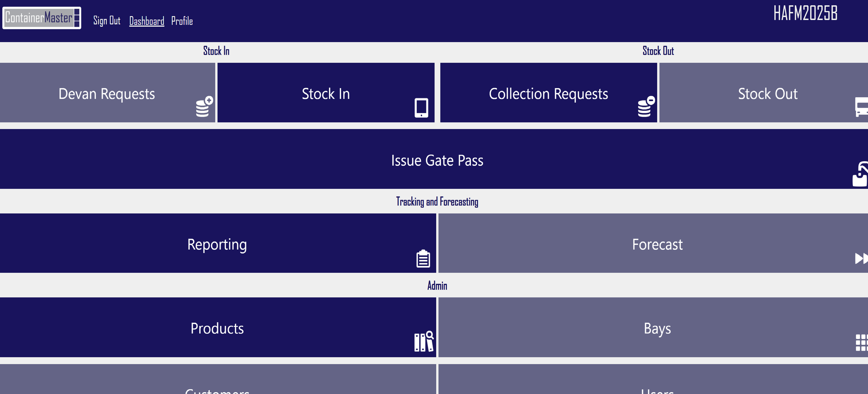Click the Sign Out link
Screen dimensions: 868x394
(106, 21)
